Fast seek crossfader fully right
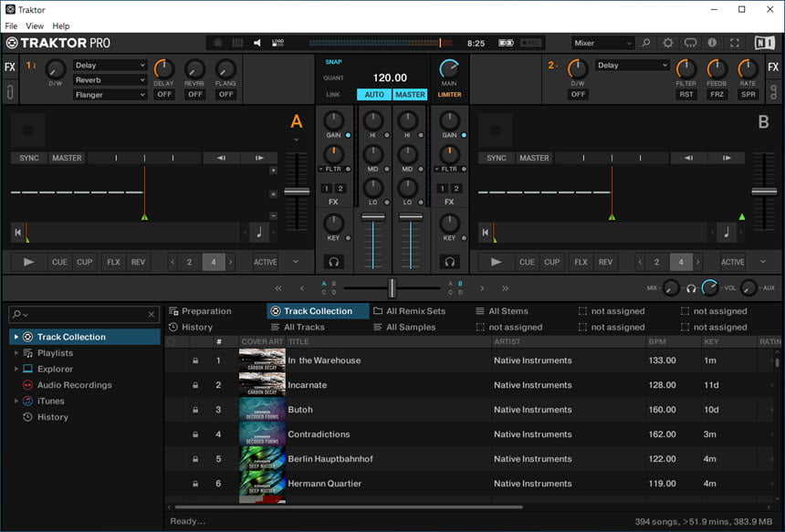This screenshot has width=785, height=532. tap(505, 288)
